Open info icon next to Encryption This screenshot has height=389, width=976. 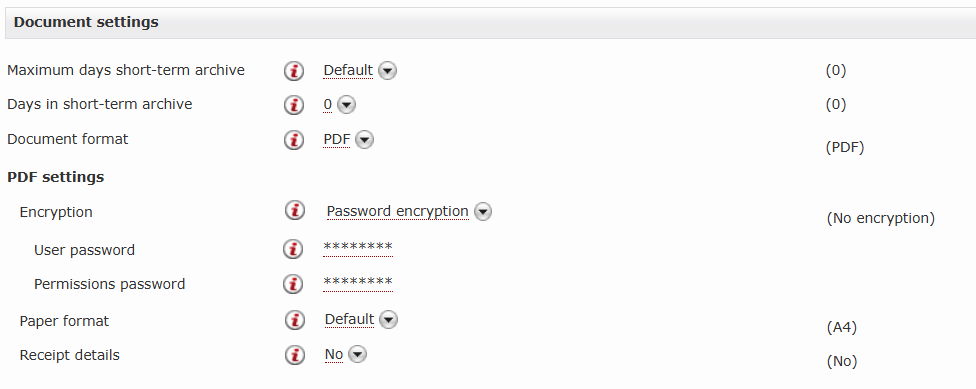(295, 211)
